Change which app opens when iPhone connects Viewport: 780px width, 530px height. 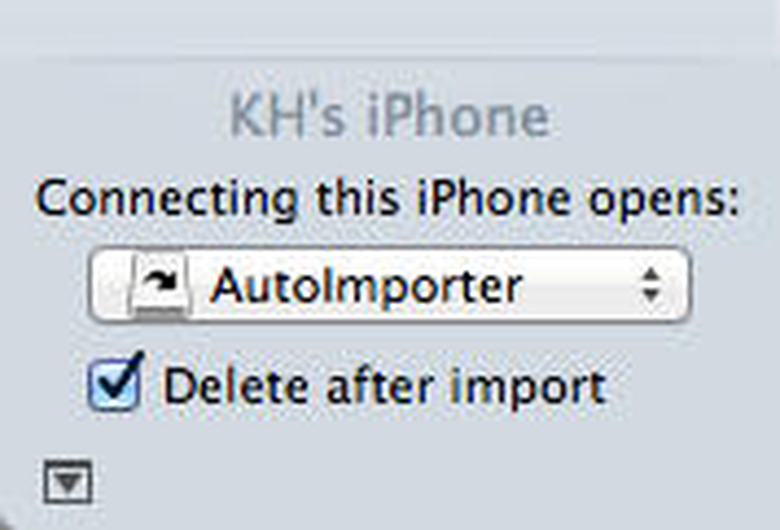389,285
